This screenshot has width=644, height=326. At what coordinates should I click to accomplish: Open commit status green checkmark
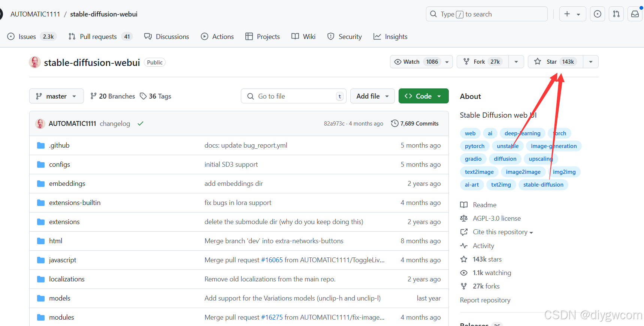pyautogui.click(x=140, y=124)
